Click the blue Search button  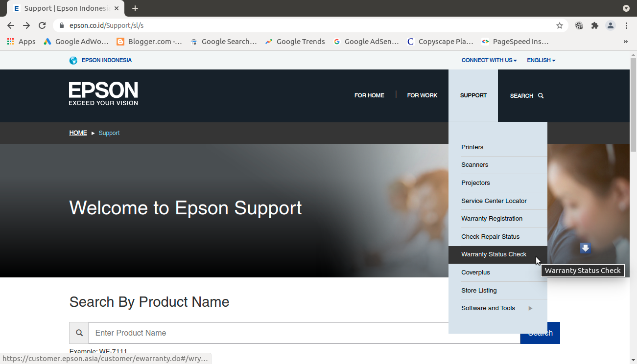(540, 333)
